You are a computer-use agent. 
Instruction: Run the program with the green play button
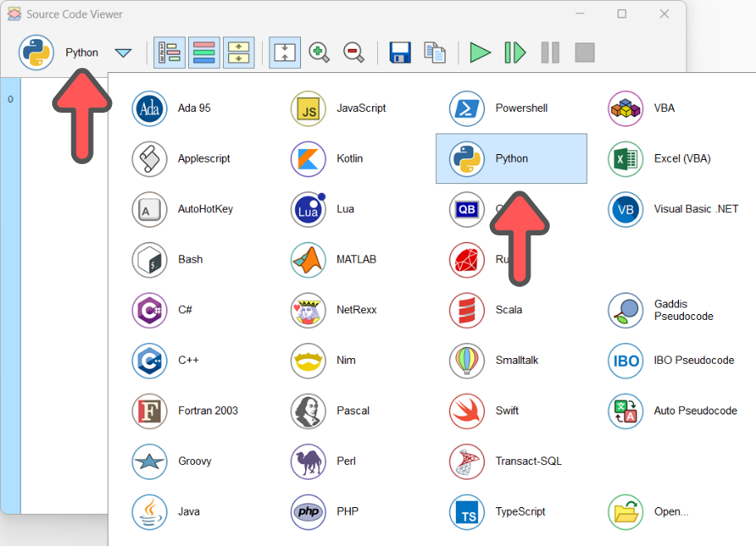(480, 52)
